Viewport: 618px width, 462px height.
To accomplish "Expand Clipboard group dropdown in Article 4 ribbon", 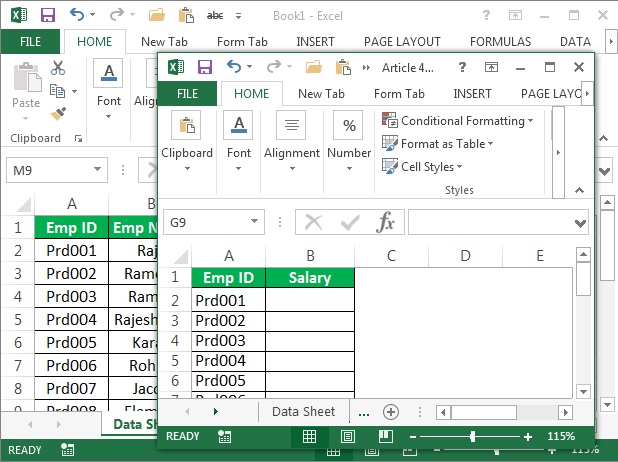I will click(187, 169).
